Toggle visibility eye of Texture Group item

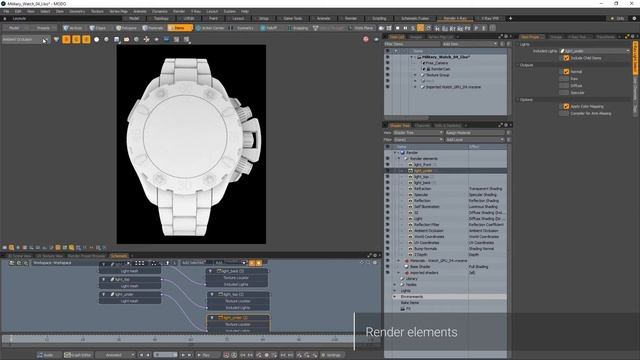(387, 75)
